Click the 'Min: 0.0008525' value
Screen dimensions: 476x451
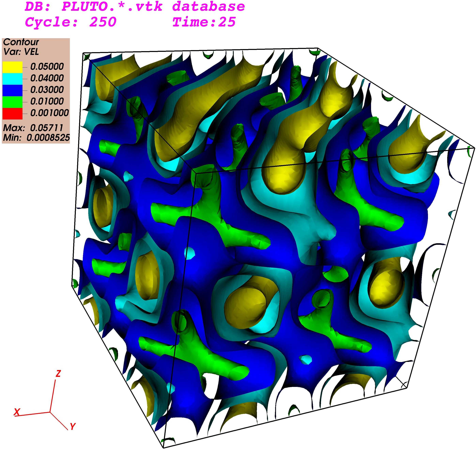click(36, 138)
